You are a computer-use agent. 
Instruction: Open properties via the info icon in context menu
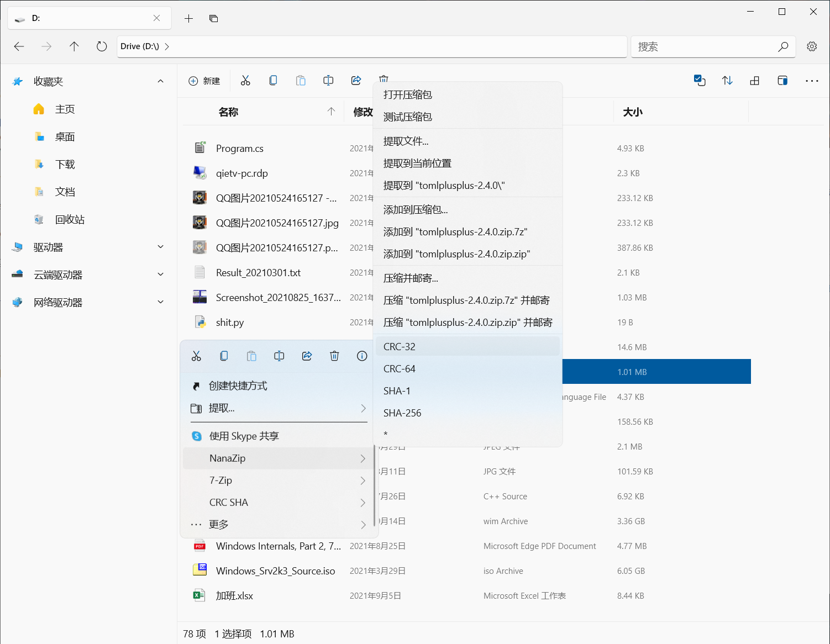point(362,356)
